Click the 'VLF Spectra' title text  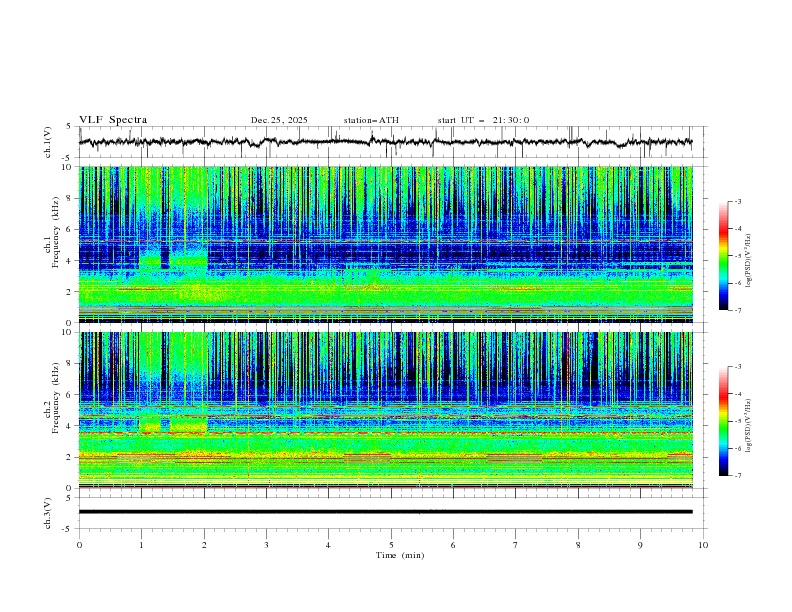point(113,120)
